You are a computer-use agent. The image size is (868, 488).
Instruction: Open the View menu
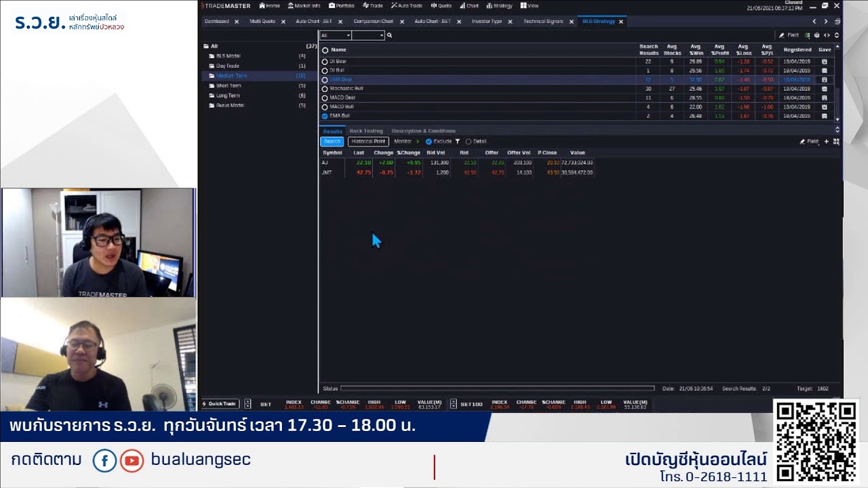530,5
